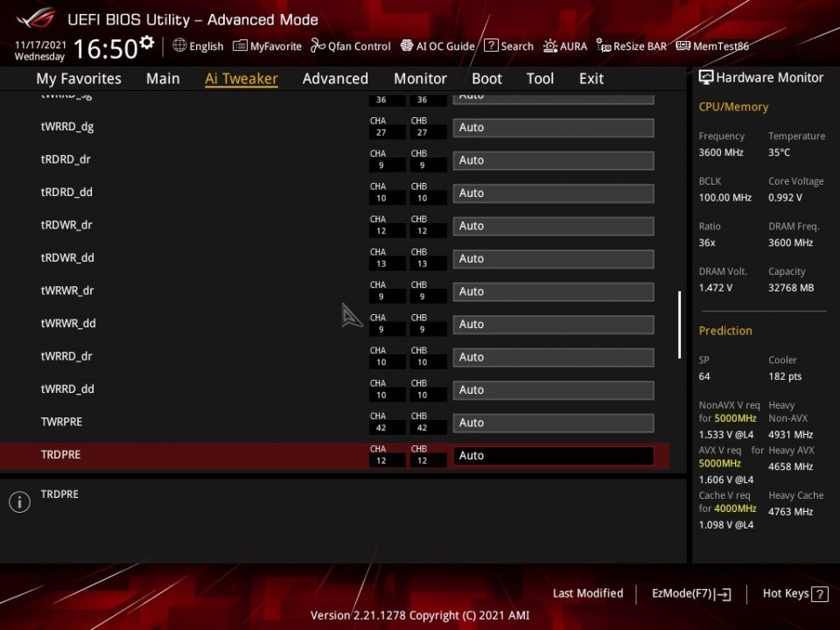Viewport: 840px width, 630px height.
Task: Click the 32768 MB capacity value
Action: point(791,288)
